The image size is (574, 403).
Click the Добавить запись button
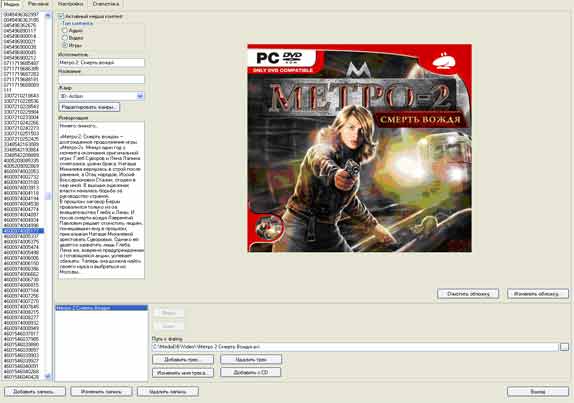35,392
